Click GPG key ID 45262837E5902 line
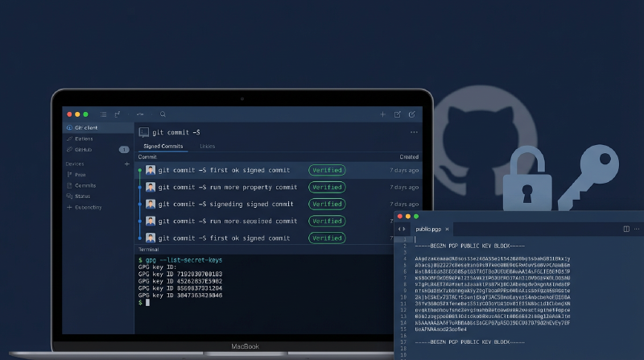The height and width of the screenshot is (360, 644). click(180, 281)
